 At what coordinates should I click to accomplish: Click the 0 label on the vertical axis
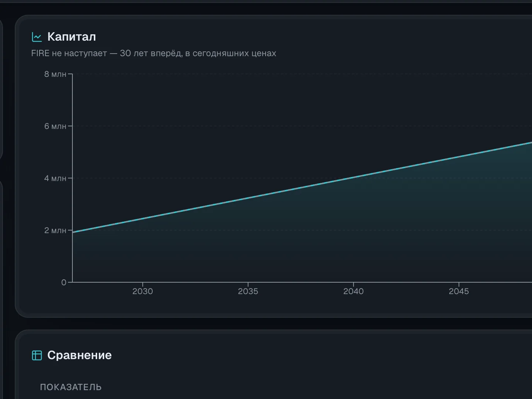click(x=64, y=283)
